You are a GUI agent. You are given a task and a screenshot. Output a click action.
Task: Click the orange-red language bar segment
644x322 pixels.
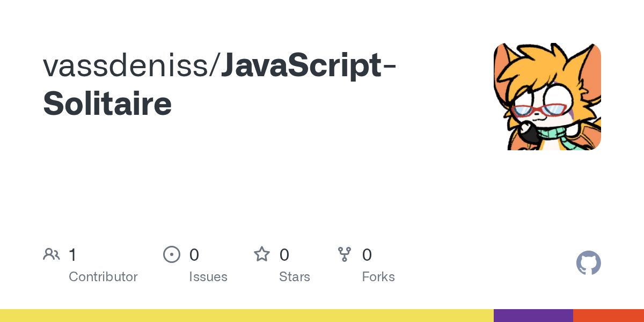pyautogui.click(x=609, y=316)
